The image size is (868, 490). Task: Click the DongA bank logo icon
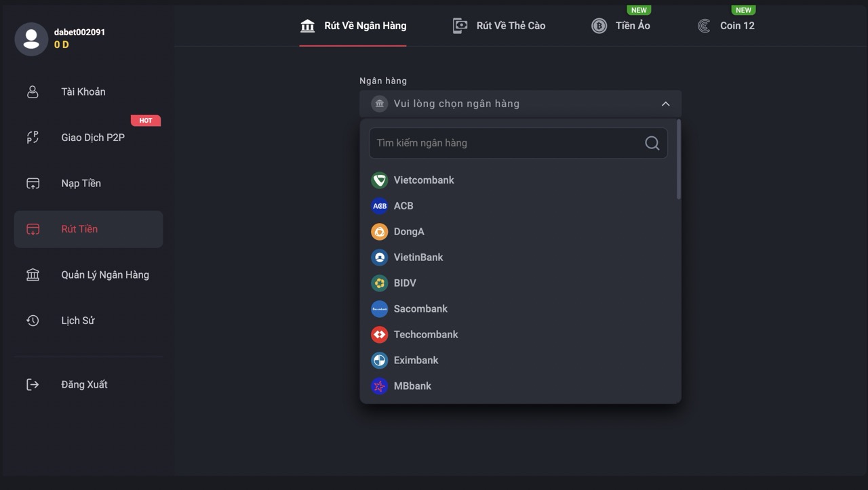tap(379, 232)
